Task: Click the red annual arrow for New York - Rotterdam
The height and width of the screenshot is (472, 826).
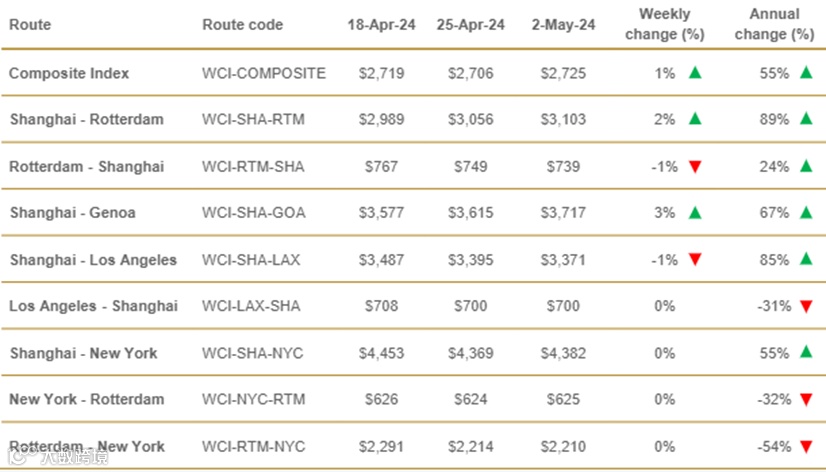Action: (806, 399)
